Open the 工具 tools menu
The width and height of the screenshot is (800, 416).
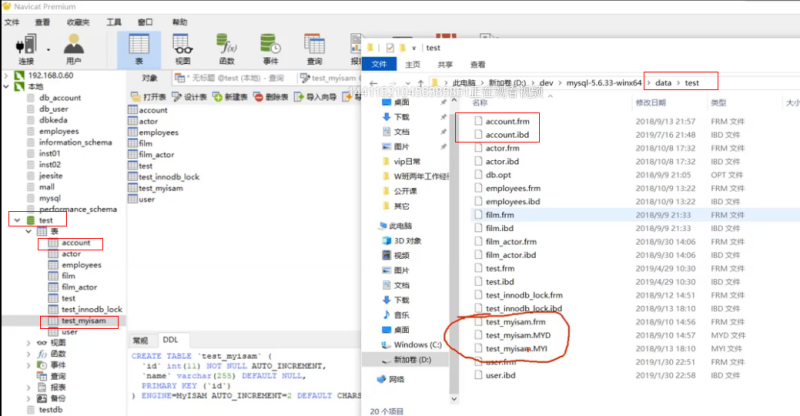click(x=114, y=22)
